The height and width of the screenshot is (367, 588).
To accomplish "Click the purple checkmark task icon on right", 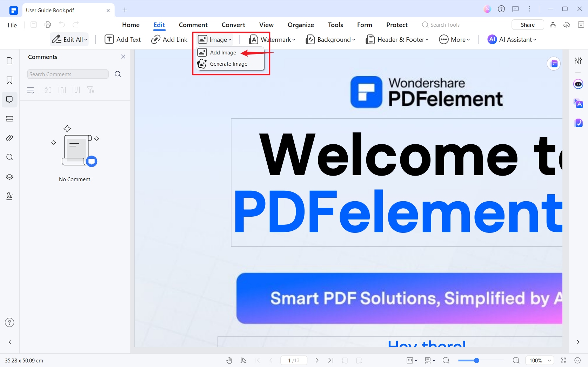I will pos(578,123).
